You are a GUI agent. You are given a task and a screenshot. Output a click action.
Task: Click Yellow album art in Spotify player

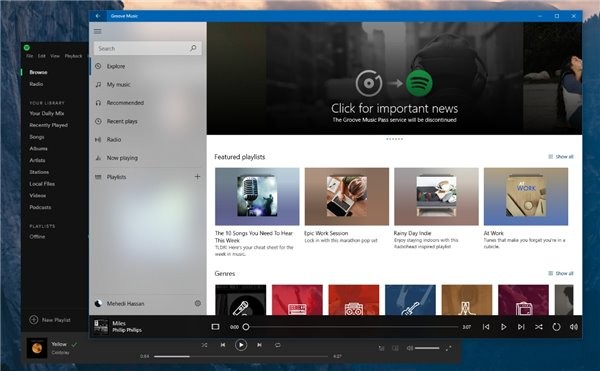[x=37, y=348]
